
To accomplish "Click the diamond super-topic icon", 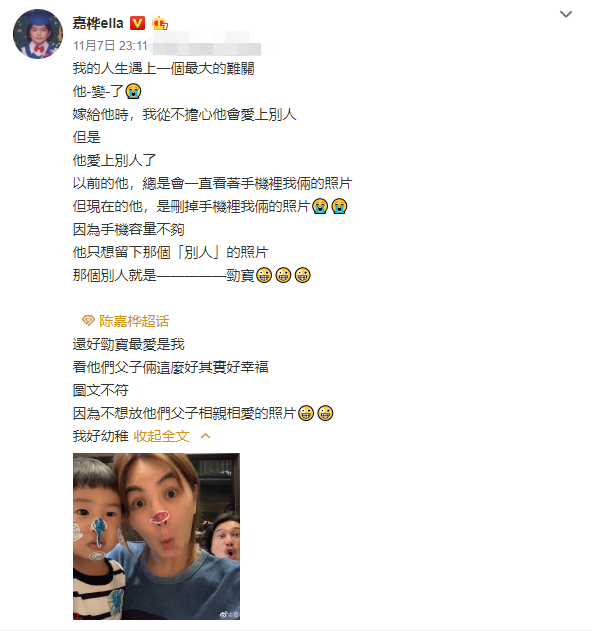I will point(88,321).
